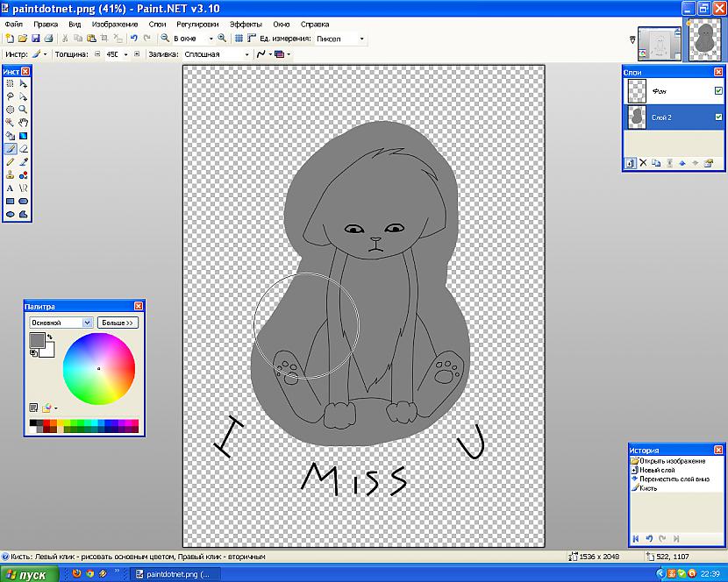Select the Text tool
This screenshot has width=728, height=582.
(x=10, y=188)
